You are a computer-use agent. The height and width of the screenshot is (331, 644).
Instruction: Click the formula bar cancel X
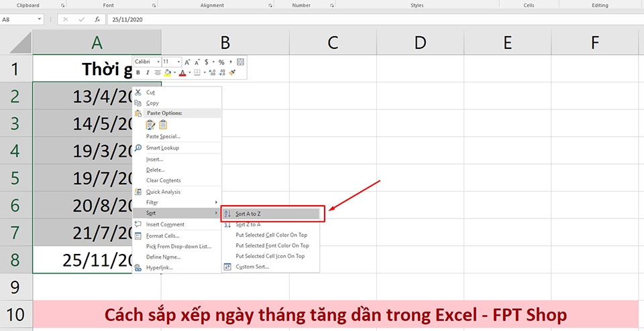coord(66,19)
